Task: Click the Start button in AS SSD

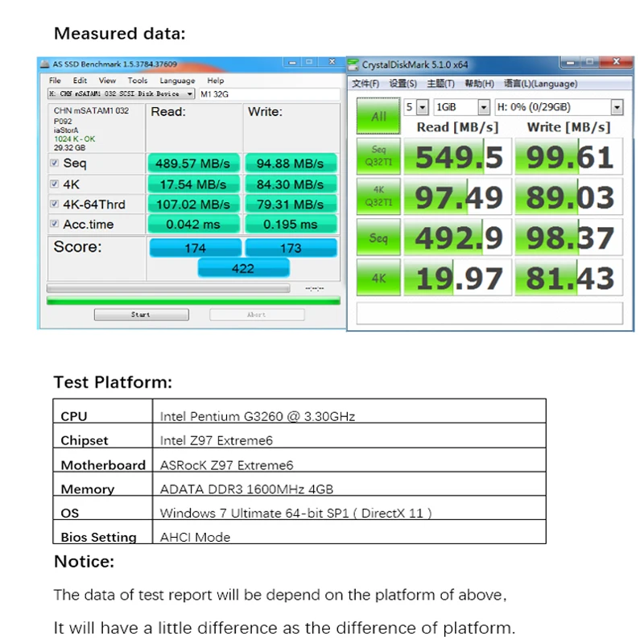Action: (x=142, y=315)
